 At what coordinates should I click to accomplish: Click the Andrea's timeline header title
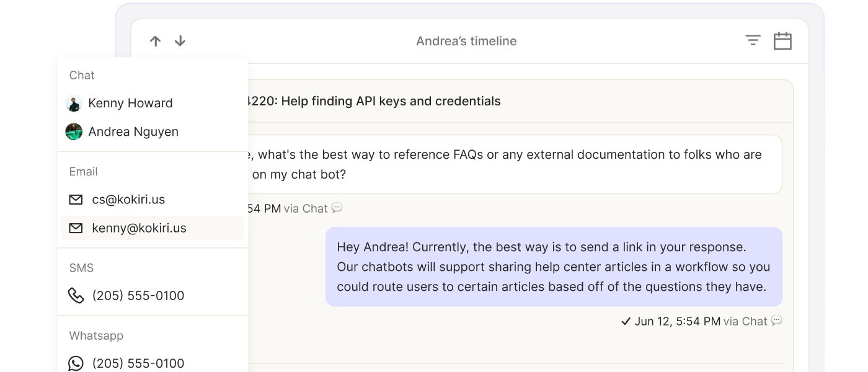tap(466, 42)
